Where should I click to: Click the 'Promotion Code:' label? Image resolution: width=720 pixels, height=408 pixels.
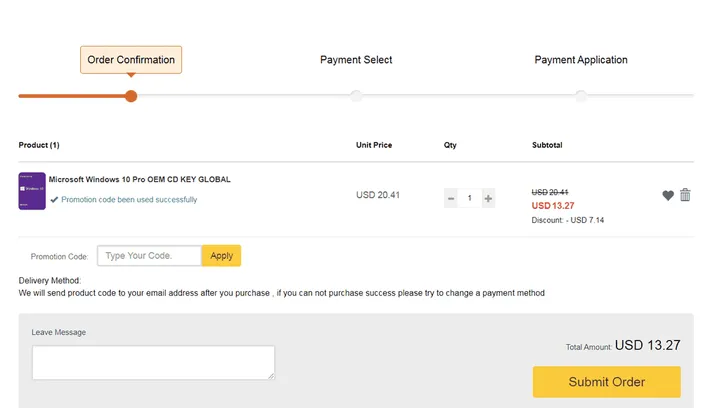point(59,257)
